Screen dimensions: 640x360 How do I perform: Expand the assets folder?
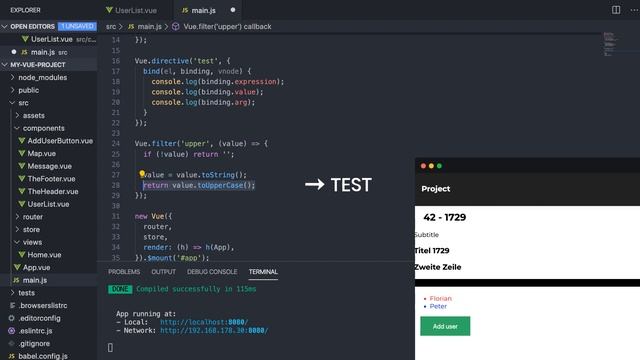(17, 116)
